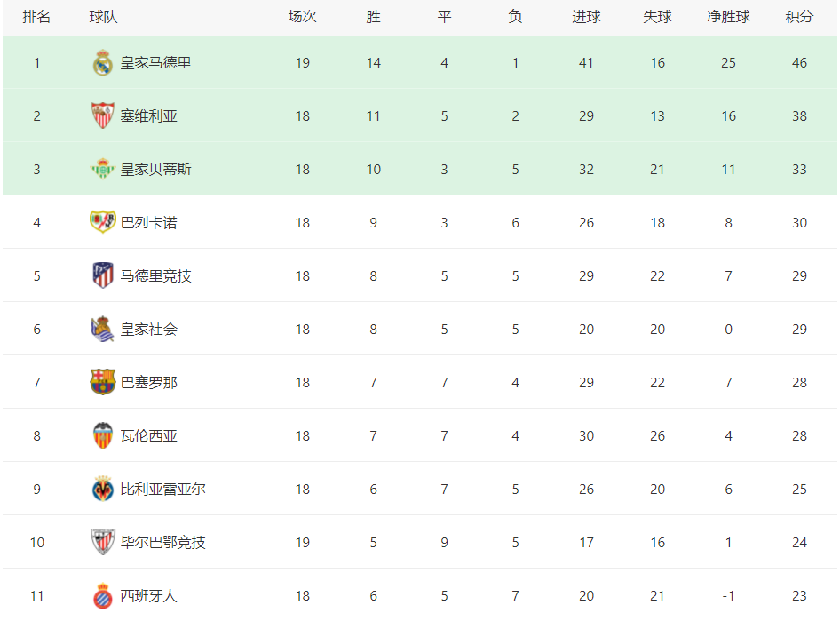This screenshot has width=840, height=621.
Task: Click the Rayo Vallecano crest icon
Action: (102, 222)
